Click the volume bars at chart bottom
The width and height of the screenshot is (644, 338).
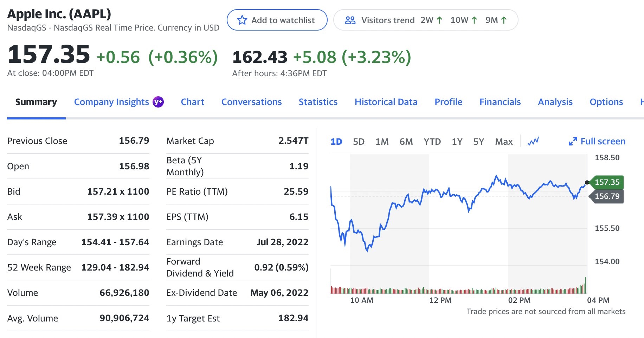point(457,291)
